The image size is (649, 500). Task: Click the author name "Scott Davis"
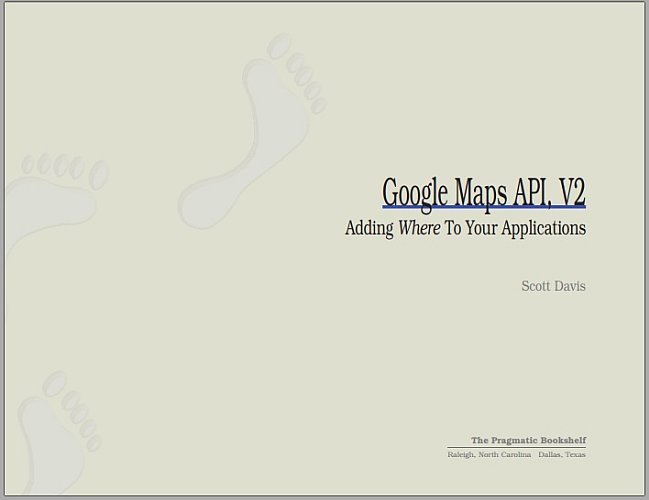point(553,286)
